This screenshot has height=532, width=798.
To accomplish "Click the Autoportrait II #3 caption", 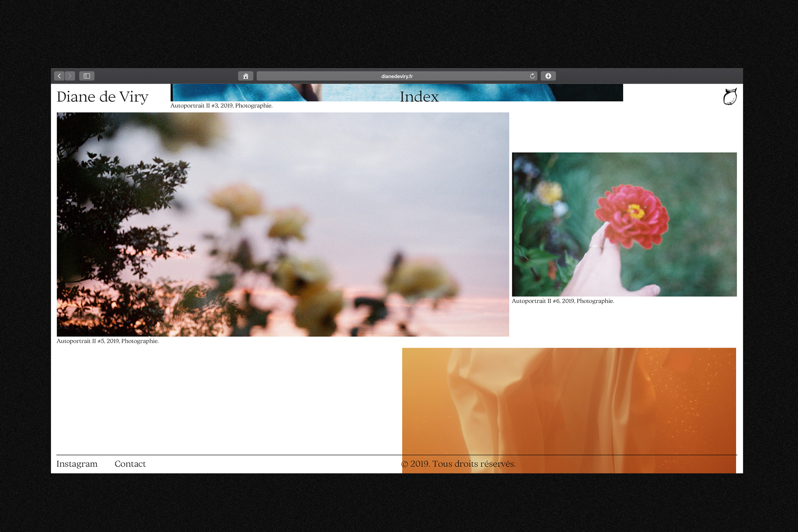I will click(221, 106).
